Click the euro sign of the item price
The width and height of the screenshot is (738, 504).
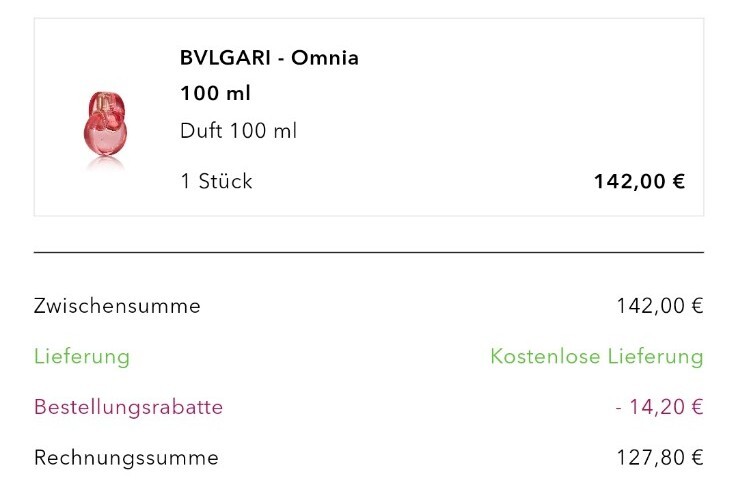point(679,181)
